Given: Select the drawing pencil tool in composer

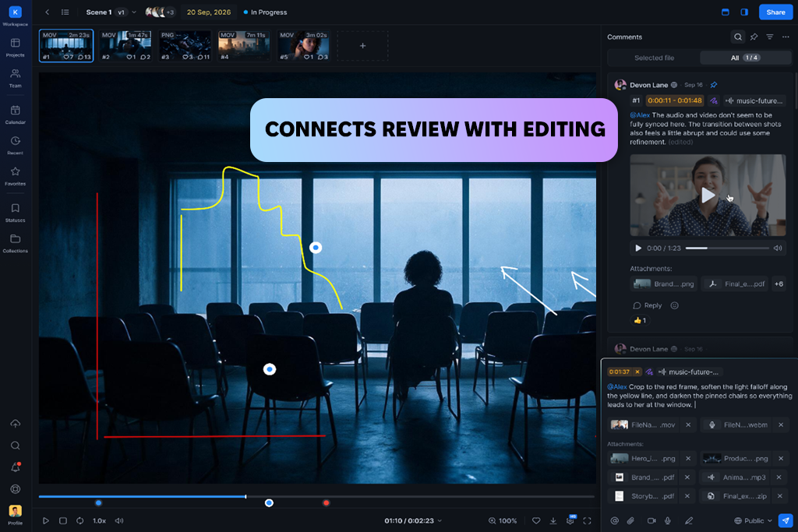Looking at the screenshot, I should click(x=689, y=520).
